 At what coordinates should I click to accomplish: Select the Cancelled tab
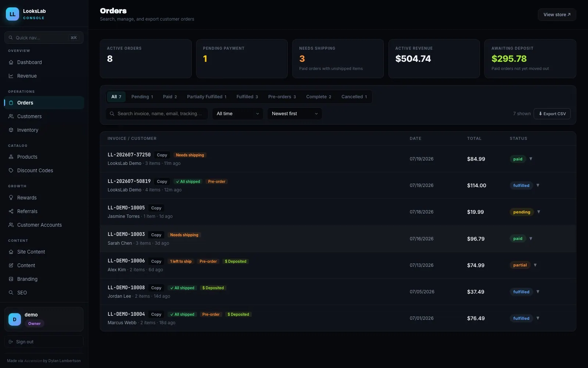point(354,97)
